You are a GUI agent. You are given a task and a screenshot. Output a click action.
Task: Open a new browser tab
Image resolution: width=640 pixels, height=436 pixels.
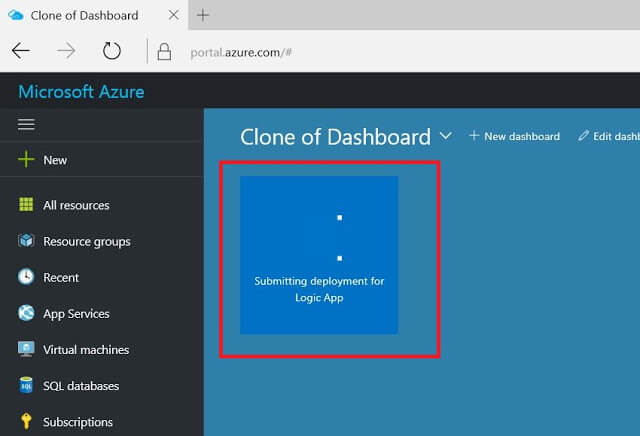[203, 16]
